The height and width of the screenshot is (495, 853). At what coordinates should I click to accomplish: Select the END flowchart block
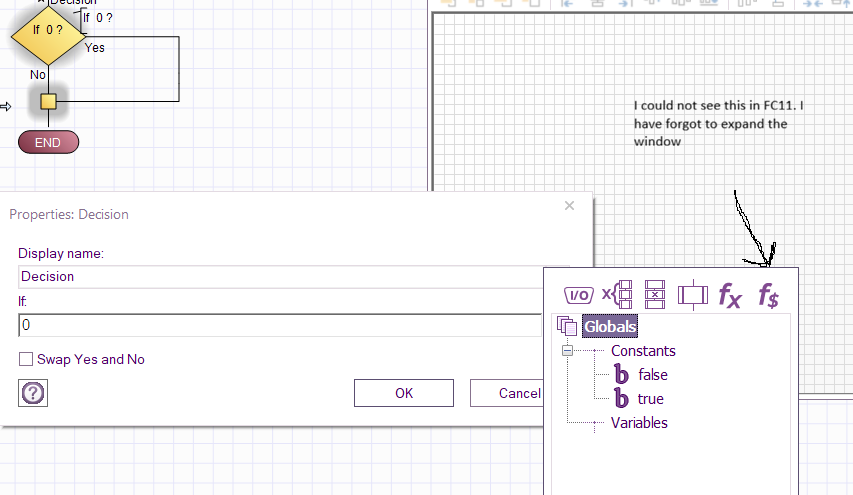pos(48,142)
